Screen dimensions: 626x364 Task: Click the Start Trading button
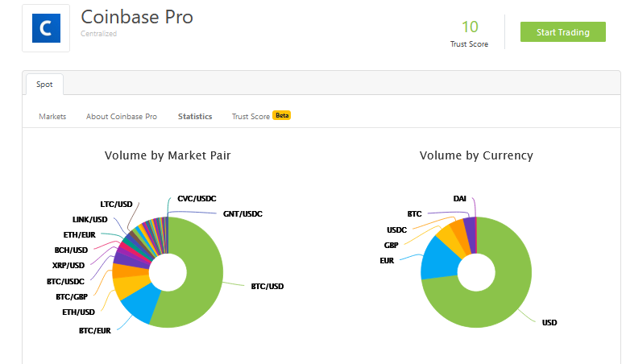coord(562,32)
